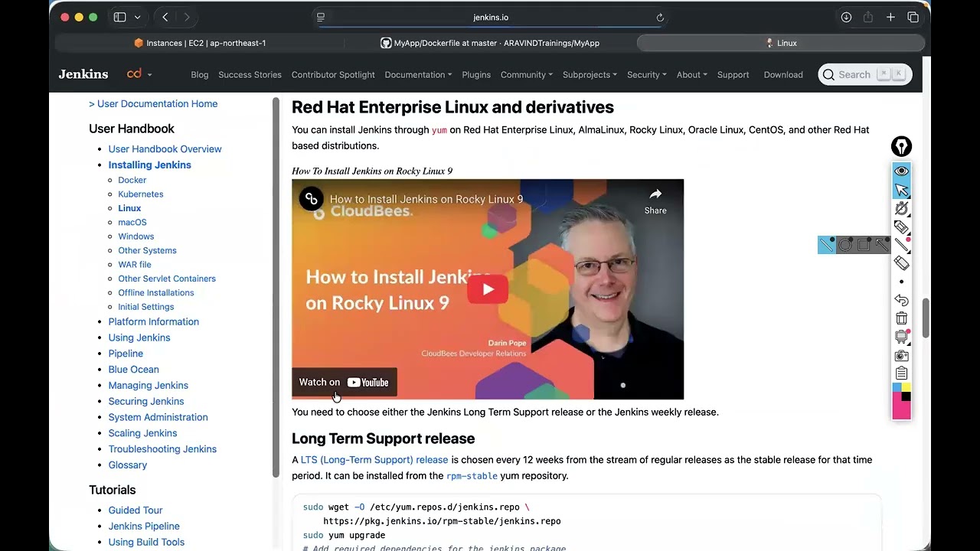Switch to the Instances EC2 tab
Viewport: 980px width, 551px height.
[199, 43]
